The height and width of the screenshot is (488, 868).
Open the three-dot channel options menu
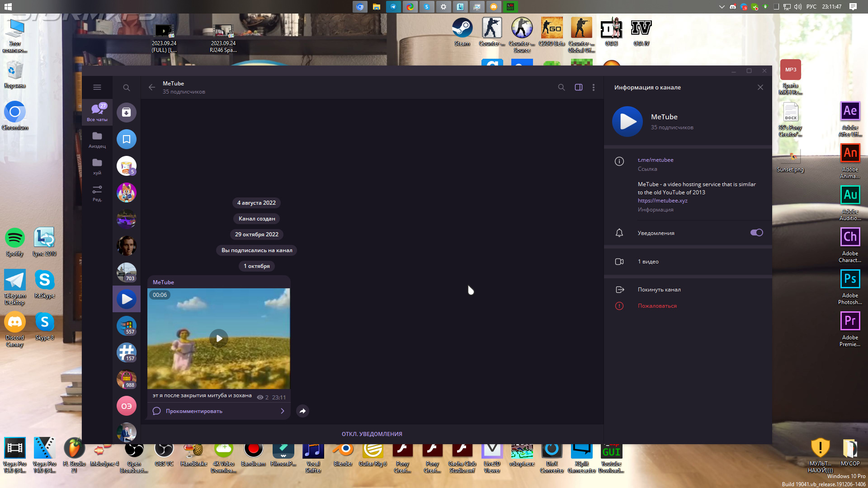pos(594,87)
